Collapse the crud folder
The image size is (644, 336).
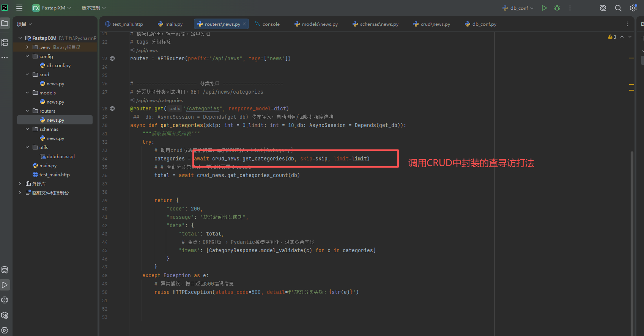click(27, 74)
